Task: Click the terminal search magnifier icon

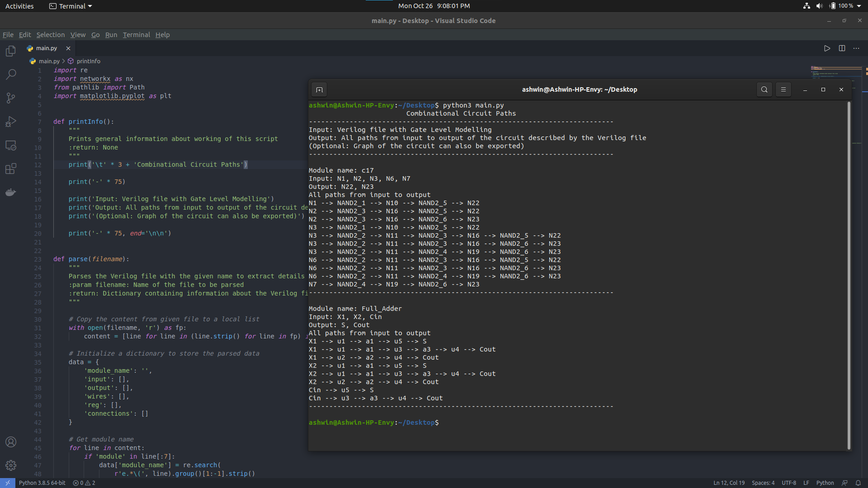Action: pos(764,89)
